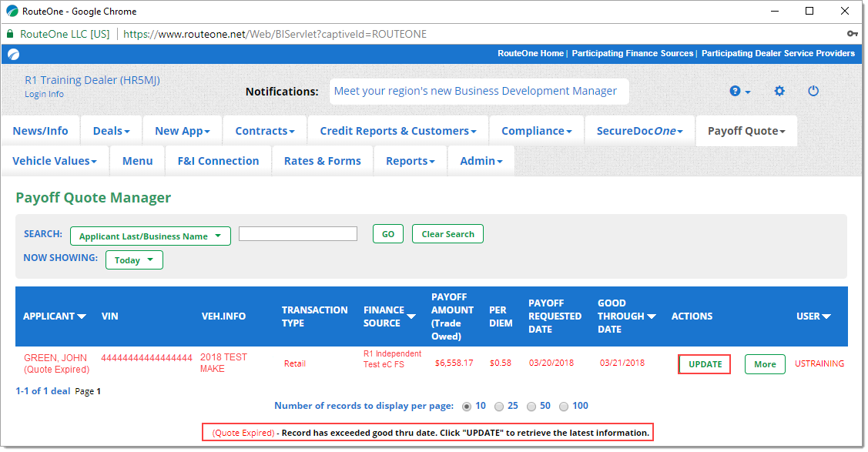Open the RouteOne Home link
Viewport: 868px width, 452px height.
click(531, 54)
